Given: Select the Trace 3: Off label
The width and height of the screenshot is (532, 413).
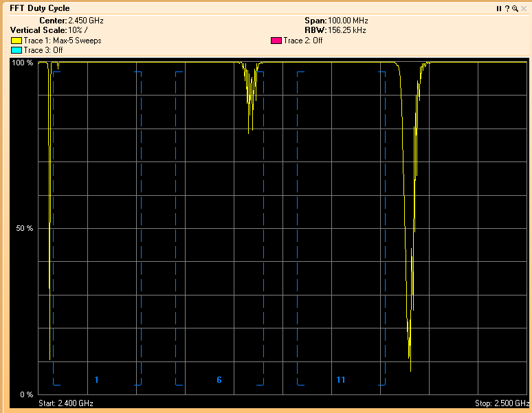Looking at the screenshot, I should [x=43, y=50].
